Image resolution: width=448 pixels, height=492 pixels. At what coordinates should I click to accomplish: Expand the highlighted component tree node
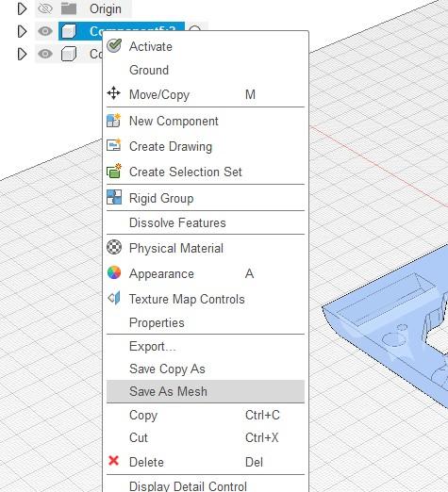pos(22,31)
